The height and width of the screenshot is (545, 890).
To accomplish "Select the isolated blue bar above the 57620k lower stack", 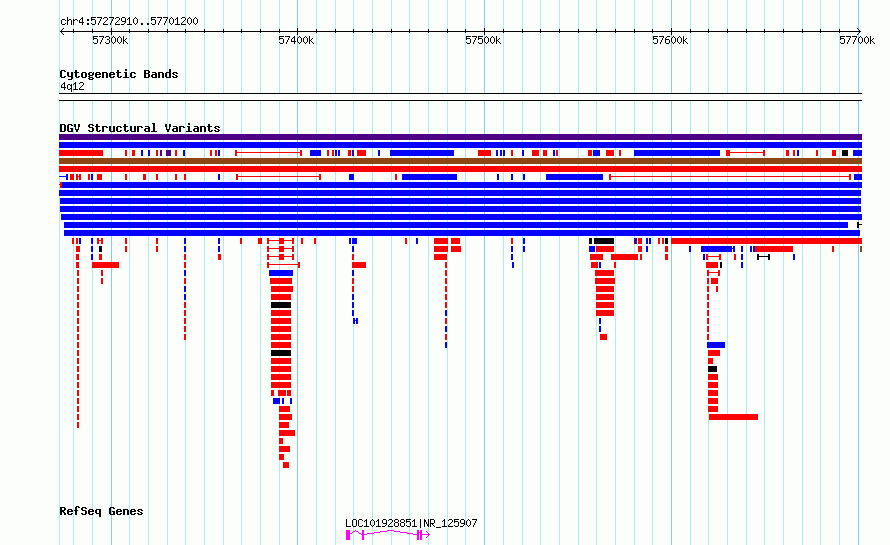I will [716, 345].
